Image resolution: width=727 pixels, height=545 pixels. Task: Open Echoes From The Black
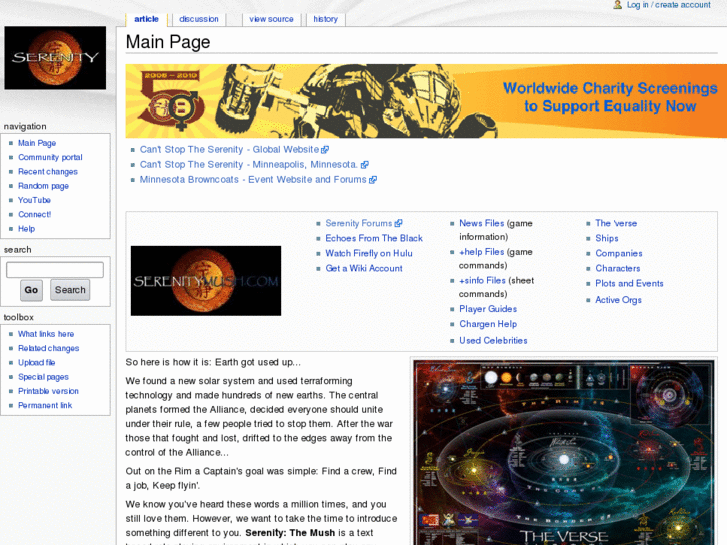pos(374,238)
